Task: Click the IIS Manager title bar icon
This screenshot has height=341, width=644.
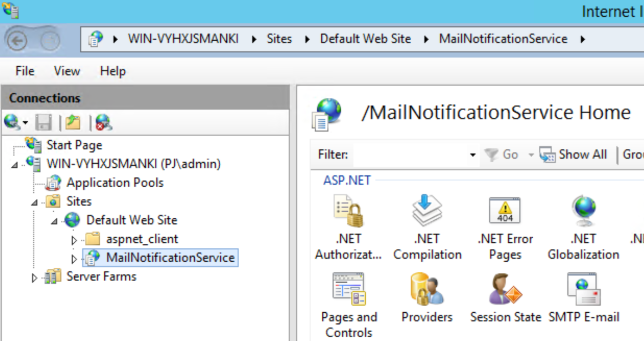Action: coord(10,10)
